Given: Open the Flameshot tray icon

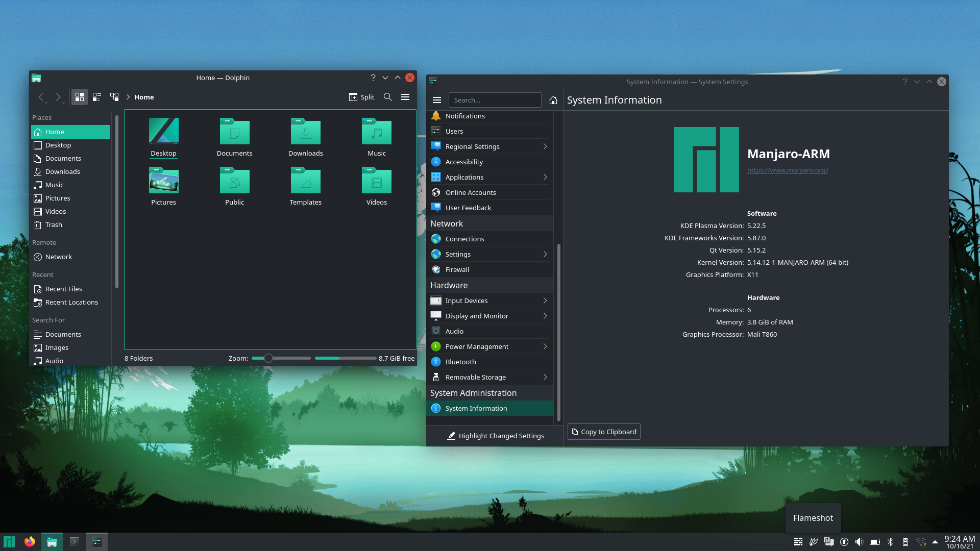Looking at the screenshot, I should point(814,542).
